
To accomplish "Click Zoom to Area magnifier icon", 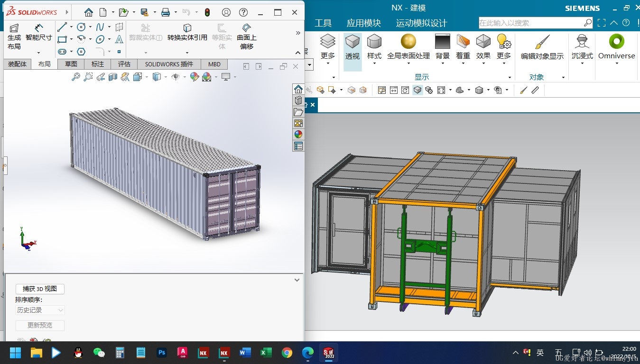I will click(88, 77).
